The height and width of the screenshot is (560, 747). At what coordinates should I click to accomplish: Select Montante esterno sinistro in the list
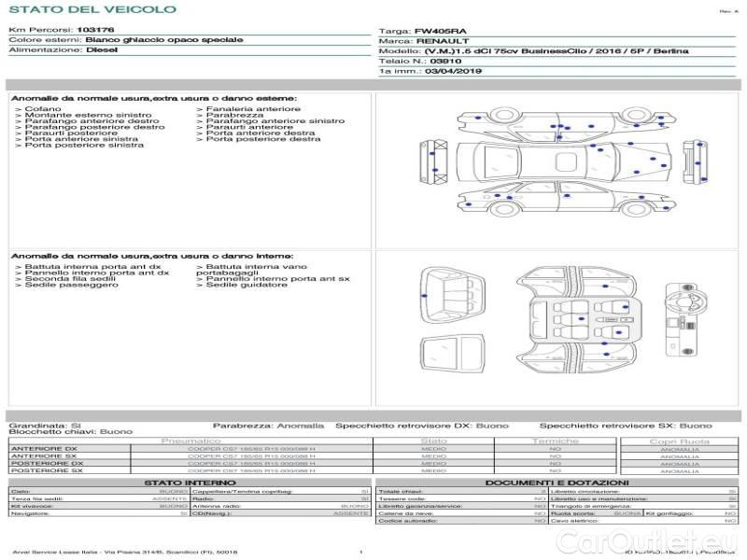[83, 115]
